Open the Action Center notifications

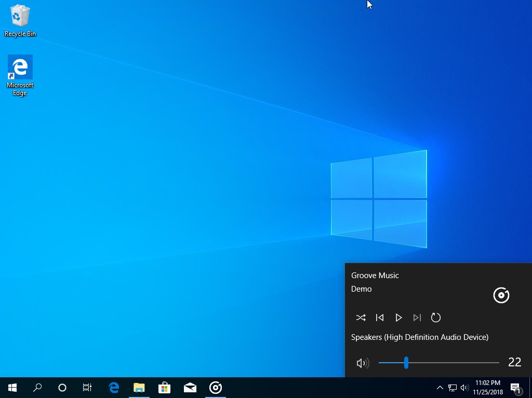coord(516,387)
